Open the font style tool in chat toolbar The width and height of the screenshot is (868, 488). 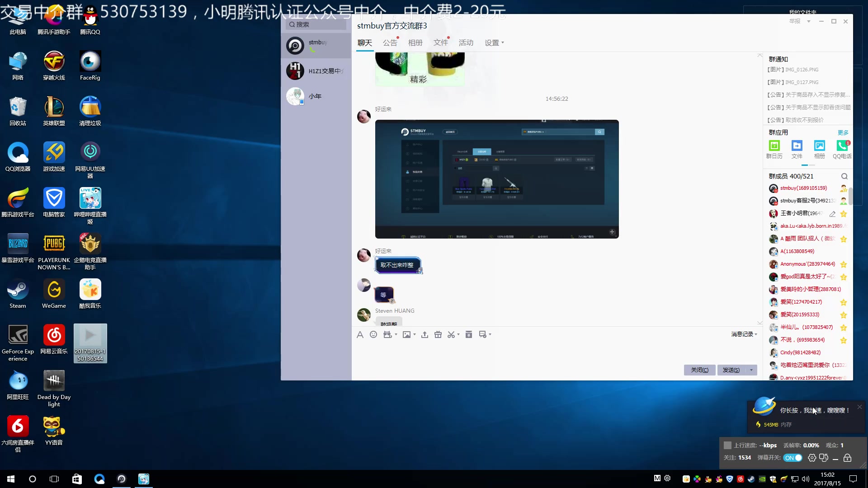pos(360,334)
